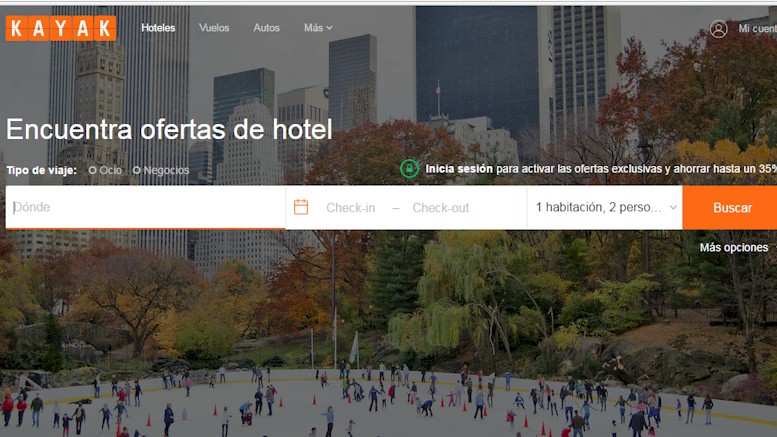Focus the Dónde destination field
This screenshot has height=437, width=777.
tap(146, 208)
